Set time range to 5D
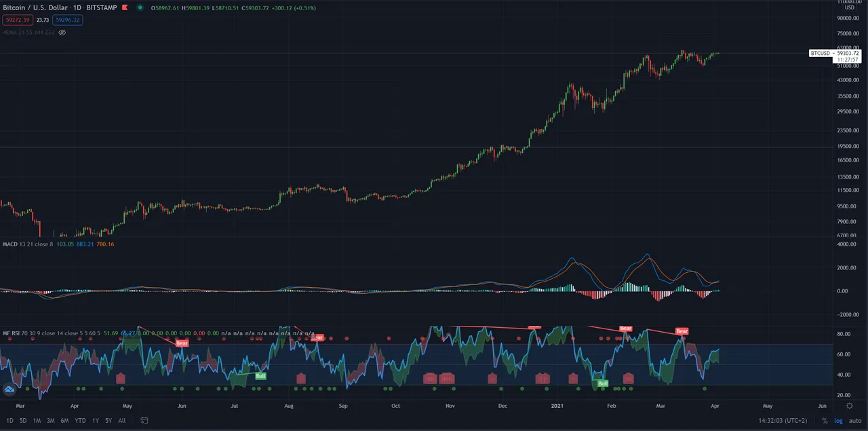This screenshot has width=868, height=431. point(22,421)
